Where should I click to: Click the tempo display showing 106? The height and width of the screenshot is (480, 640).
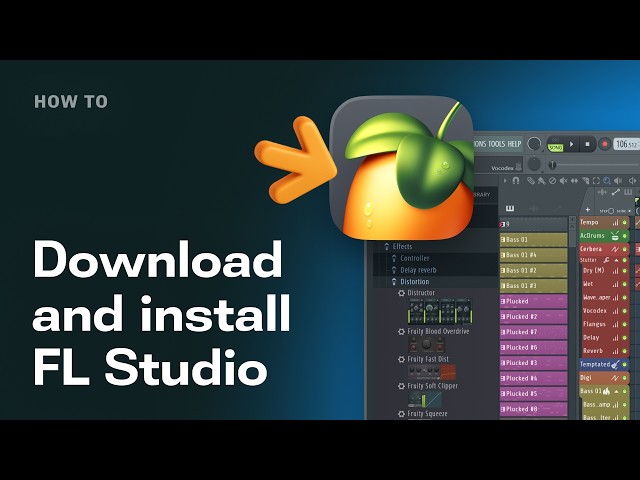click(x=626, y=144)
